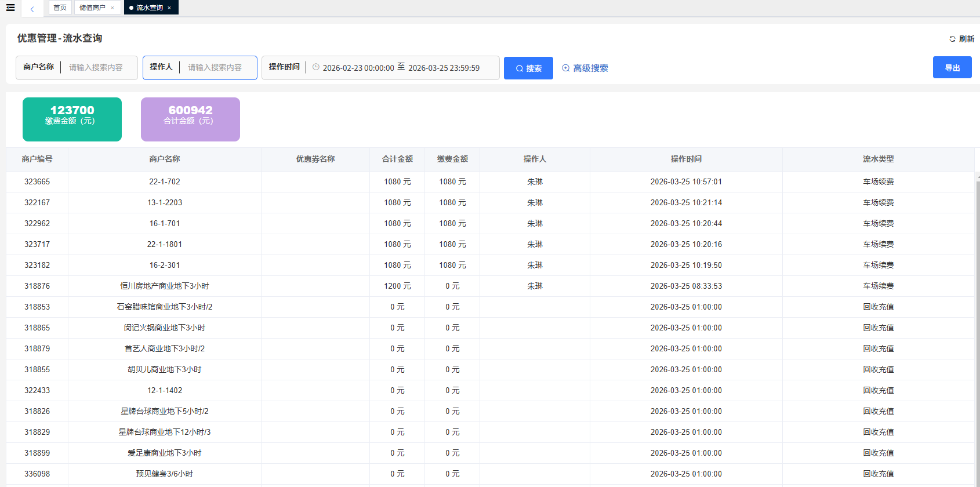Image resolution: width=980 pixels, height=487 pixels.
Task: Select 胡贝儿商业地下3小时 cell
Action: pyautogui.click(x=165, y=369)
